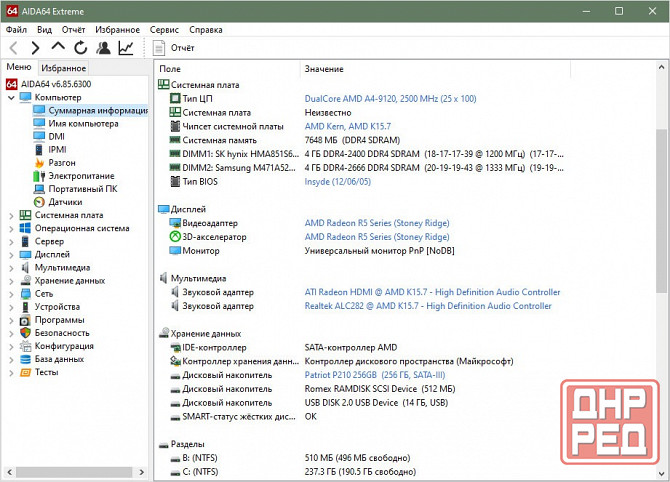Expand the Сеть tree node

click(x=12, y=294)
